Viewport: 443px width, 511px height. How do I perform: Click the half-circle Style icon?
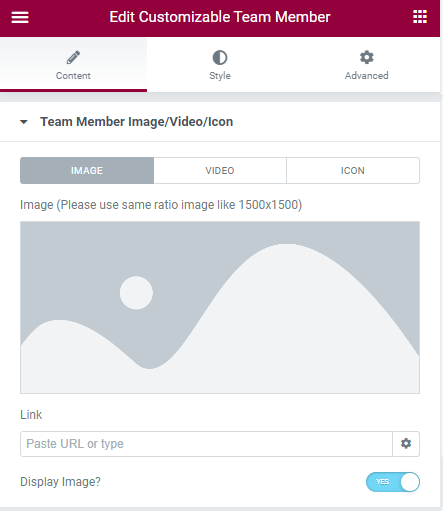point(220,58)
